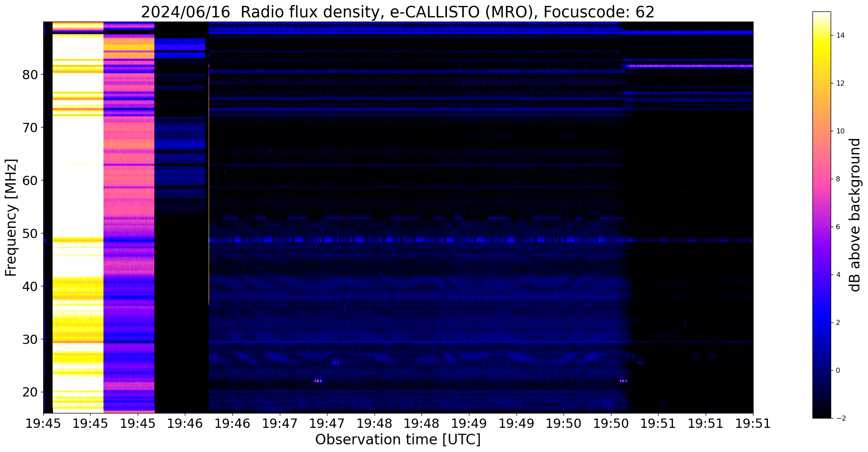
Task: Click inside the radio spectrogram plot area
Action: (x=398, y=217)
